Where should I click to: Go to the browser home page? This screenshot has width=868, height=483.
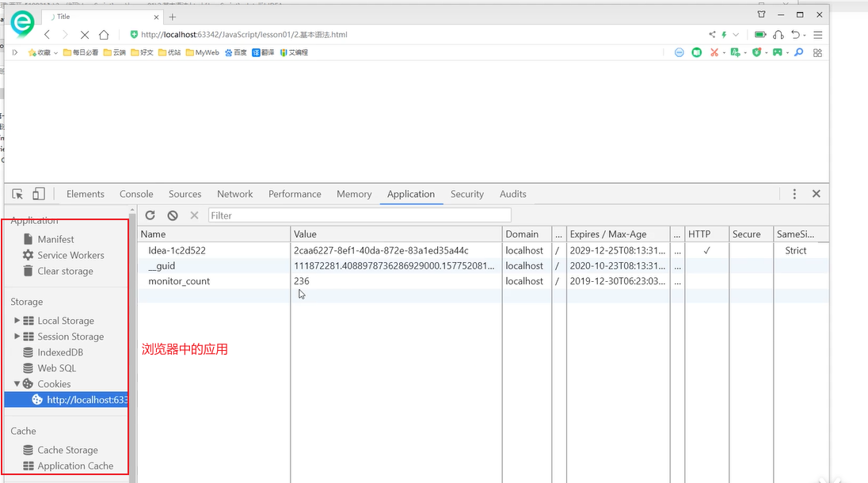104,34
